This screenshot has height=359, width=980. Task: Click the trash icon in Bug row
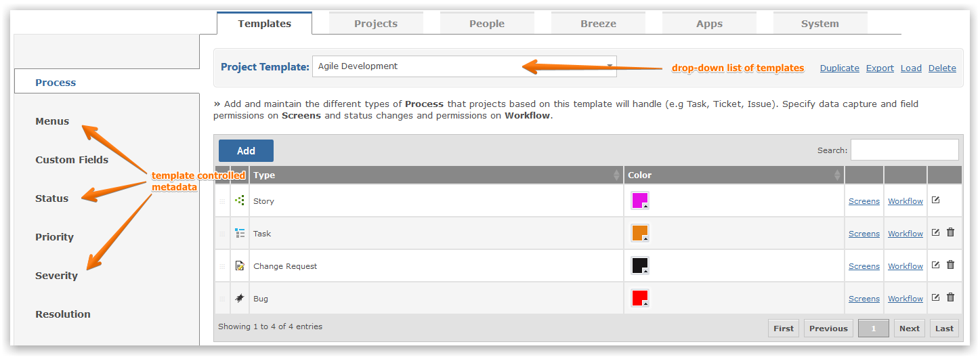pyautogui.click(x=950, y=297)
